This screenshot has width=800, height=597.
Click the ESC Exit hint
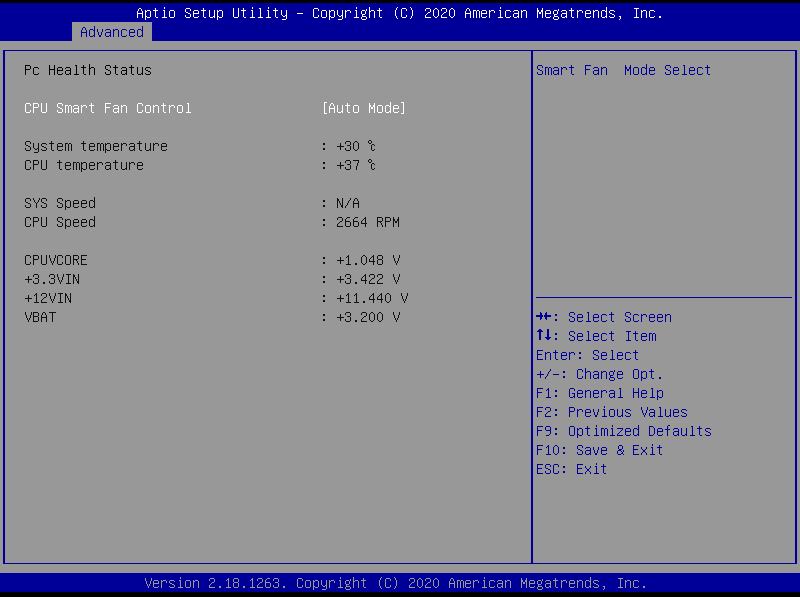(572, 469)
